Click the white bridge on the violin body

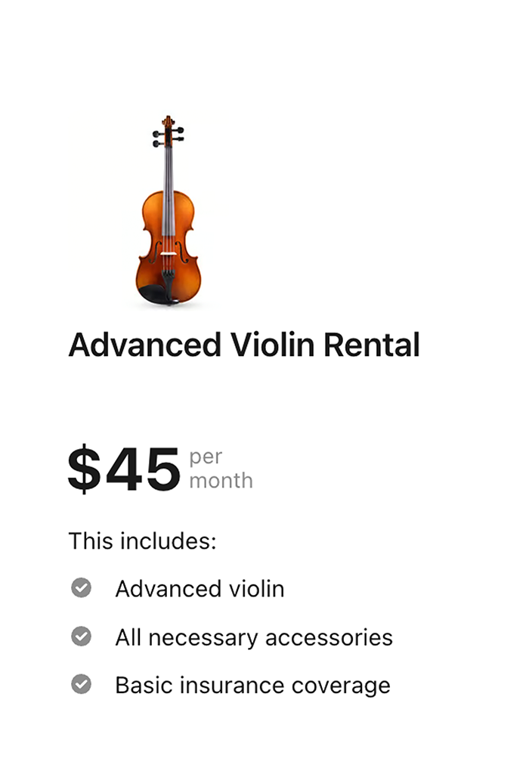pyautogui.click(x=168, y=253)
